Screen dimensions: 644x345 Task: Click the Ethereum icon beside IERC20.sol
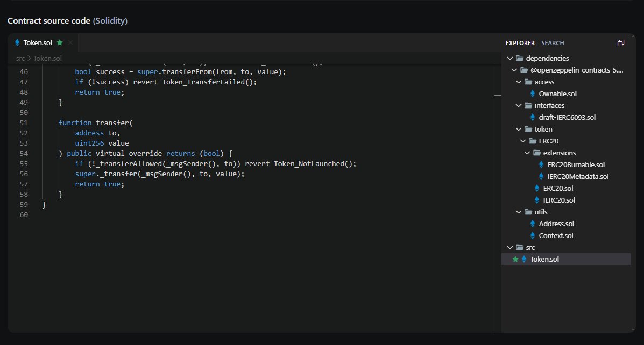click(537, 200)
